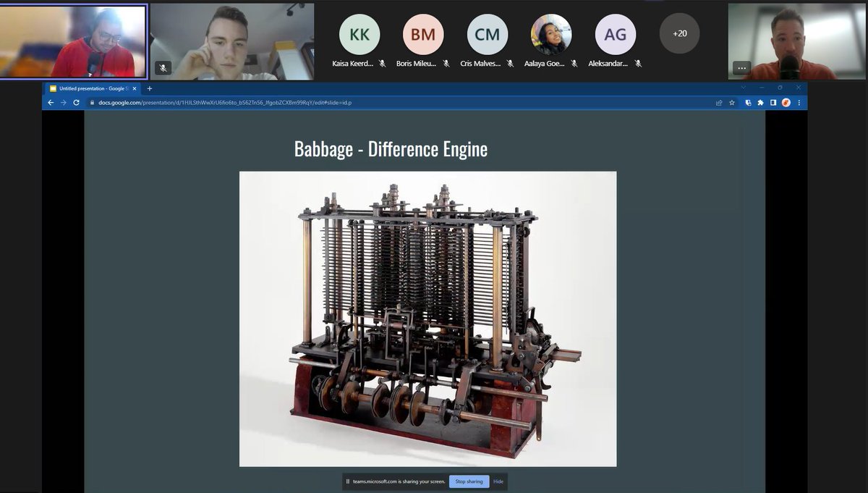Select the highlighted speaker video tile
This screenshot has width=868, height=493.
[x=74, y=41]
